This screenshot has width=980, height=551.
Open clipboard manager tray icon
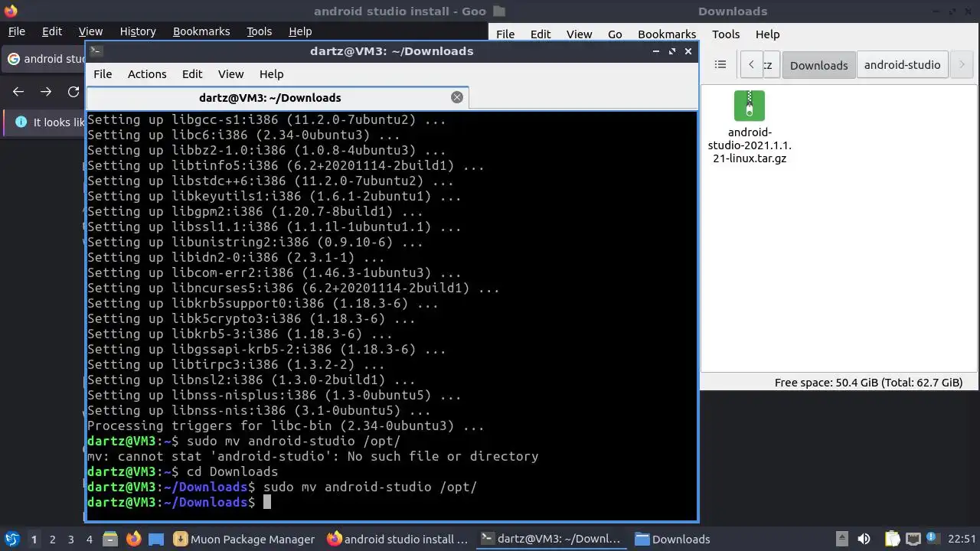click(891, 539)
